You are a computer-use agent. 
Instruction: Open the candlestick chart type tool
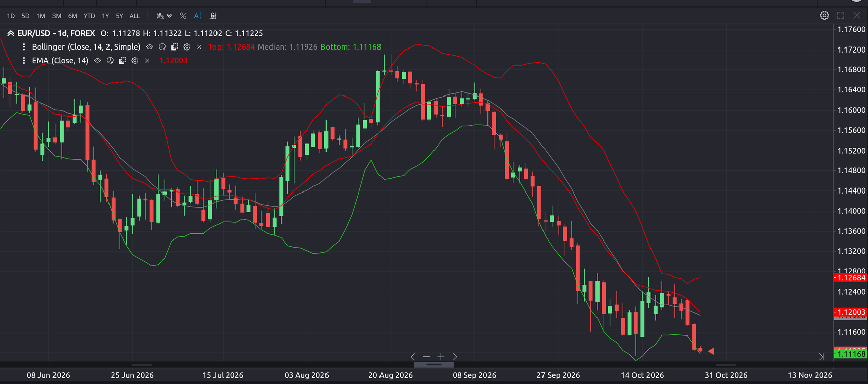[160, 16]
